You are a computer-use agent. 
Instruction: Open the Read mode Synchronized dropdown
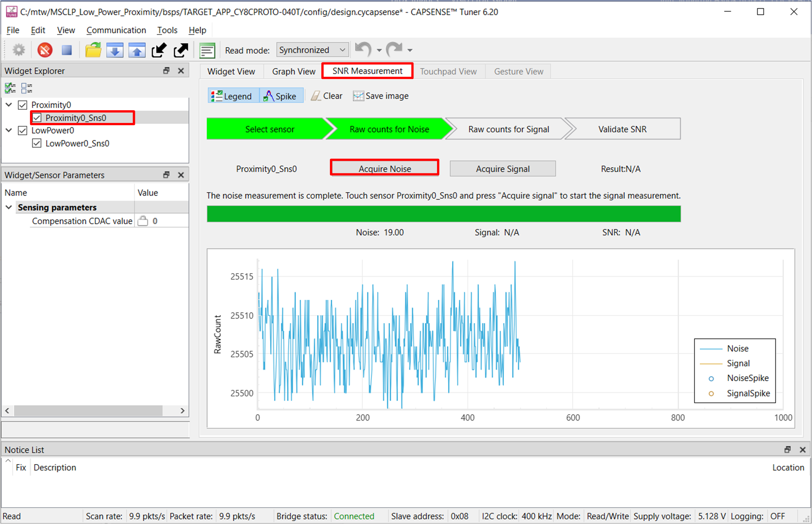coord(312,50)
